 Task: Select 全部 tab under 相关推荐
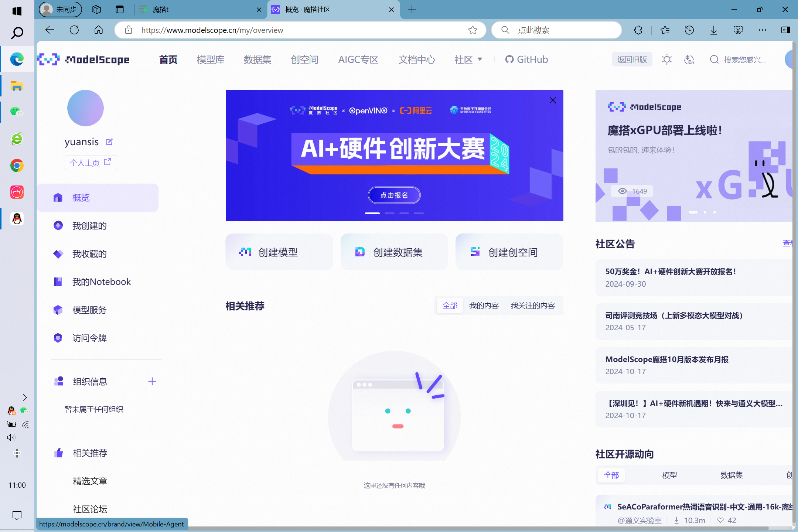[450, 306]
